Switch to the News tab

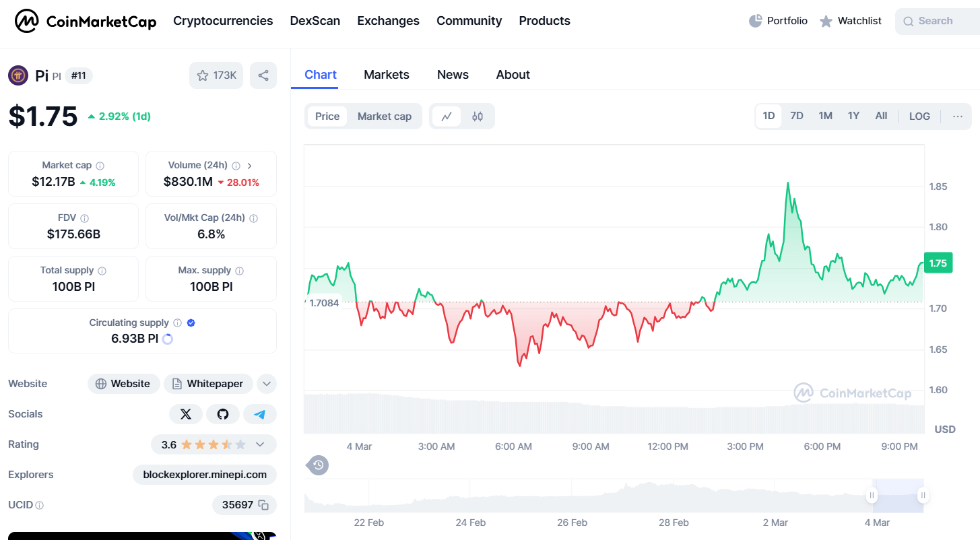453,75
